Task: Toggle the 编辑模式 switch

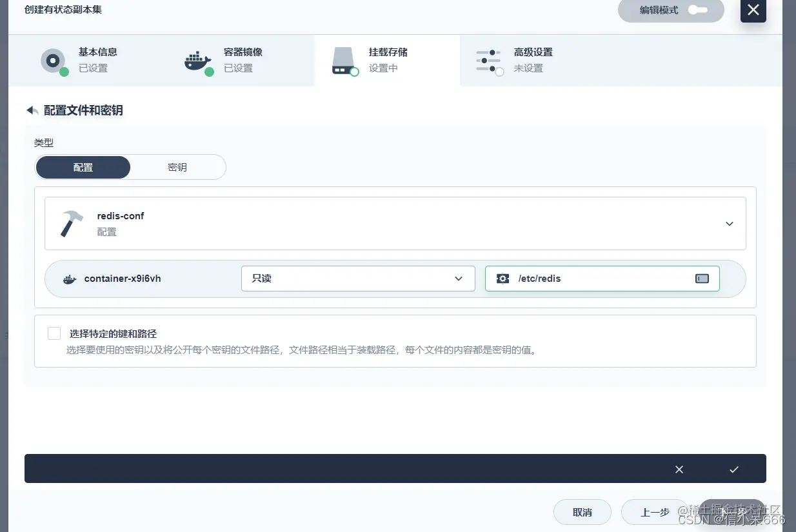Action: (x=698, y=10)
